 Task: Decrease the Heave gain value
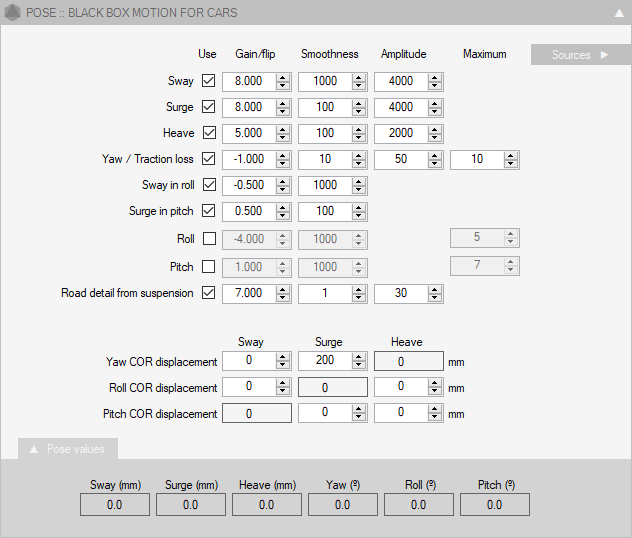[283, 137]
